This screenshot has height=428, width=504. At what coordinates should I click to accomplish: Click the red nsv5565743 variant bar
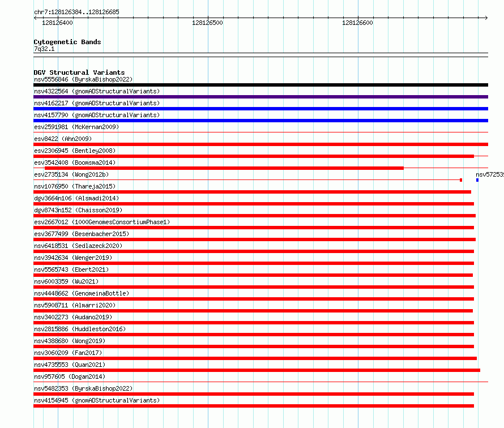point(253,275)
